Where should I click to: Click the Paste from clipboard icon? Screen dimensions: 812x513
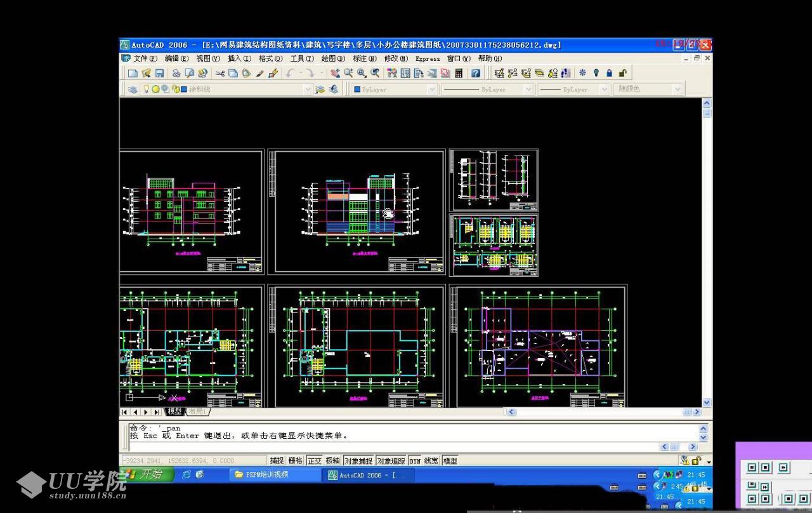click(x=246, y=74)
